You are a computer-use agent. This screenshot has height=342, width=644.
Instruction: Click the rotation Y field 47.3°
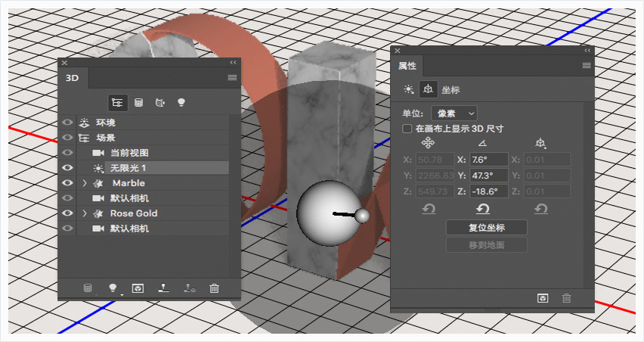489,176
